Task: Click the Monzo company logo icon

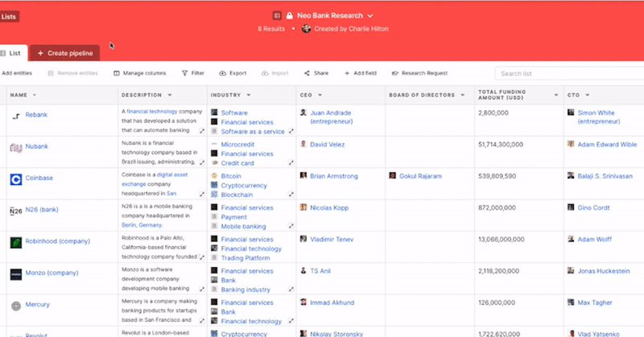Action: pyautogui.click(x=16, y=274)
